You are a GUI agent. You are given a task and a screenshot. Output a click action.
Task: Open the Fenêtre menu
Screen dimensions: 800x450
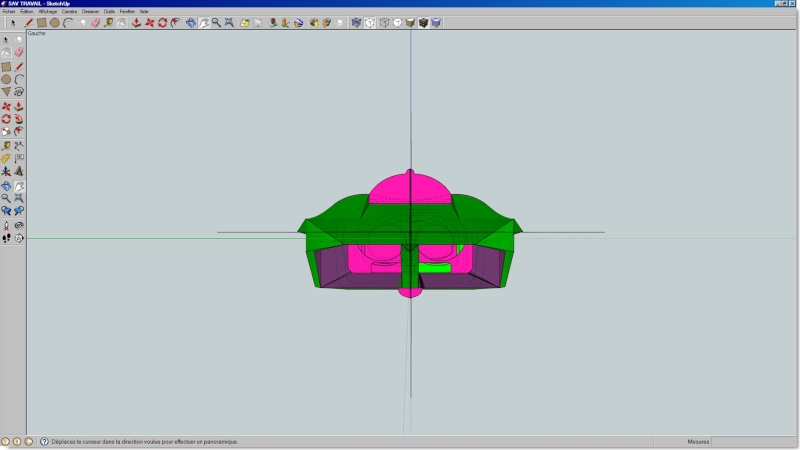(127, 11)
